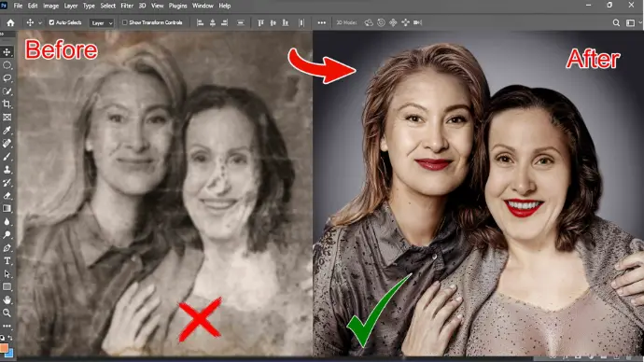644x362 pixels.
Task: Select the Gradient tool
Action: 7,209
